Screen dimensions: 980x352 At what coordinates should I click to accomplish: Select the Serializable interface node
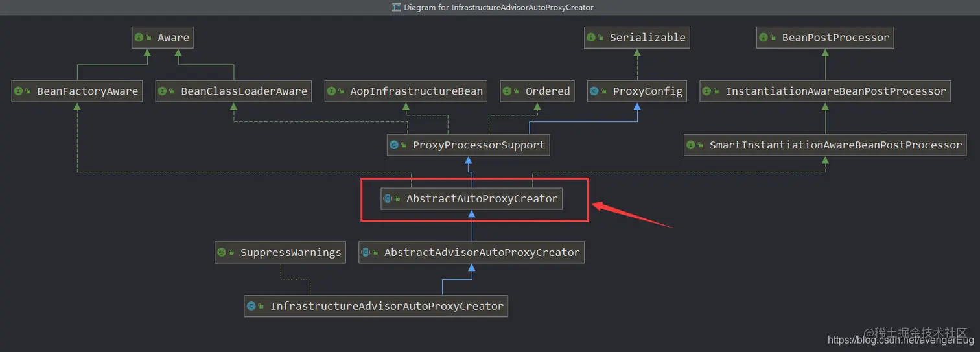[x=636, y=38]
